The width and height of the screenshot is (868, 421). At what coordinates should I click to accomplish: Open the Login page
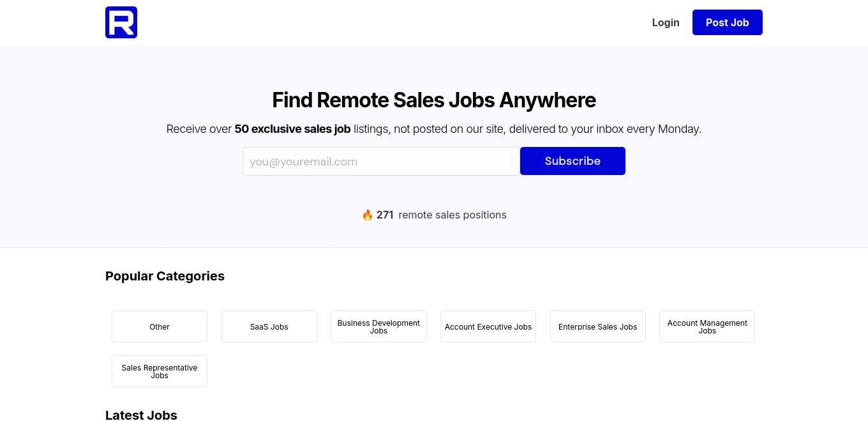666,22
